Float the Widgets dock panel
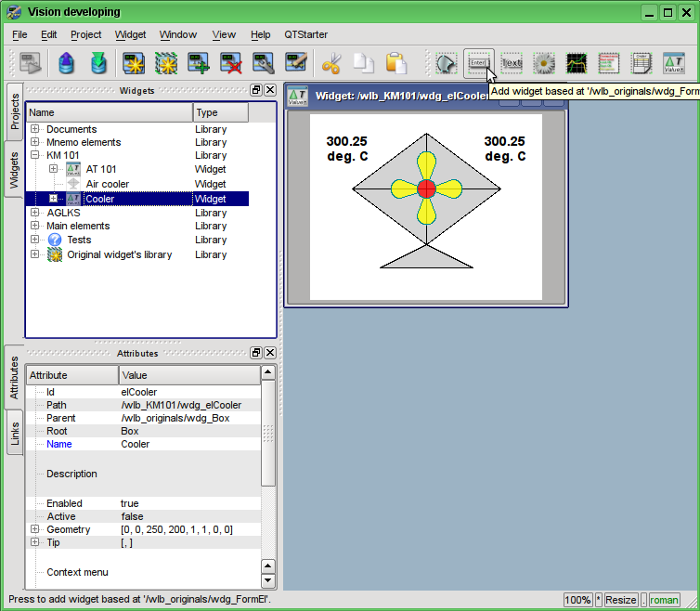Viewport: 700px width, 611px height. 256,91
